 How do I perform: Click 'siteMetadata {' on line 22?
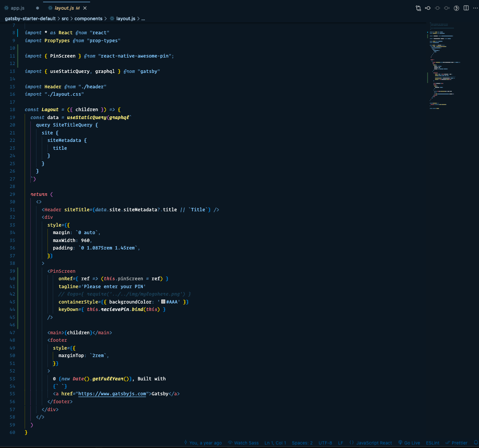(x=67, y=140)
